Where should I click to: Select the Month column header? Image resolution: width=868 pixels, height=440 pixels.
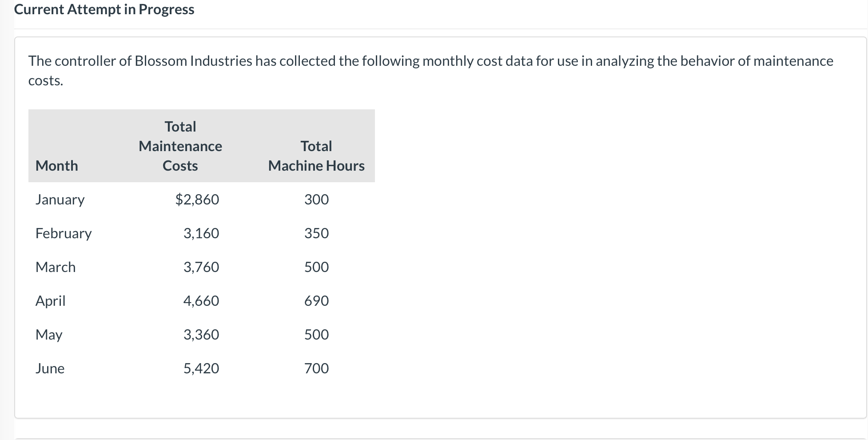click(57, 166)
